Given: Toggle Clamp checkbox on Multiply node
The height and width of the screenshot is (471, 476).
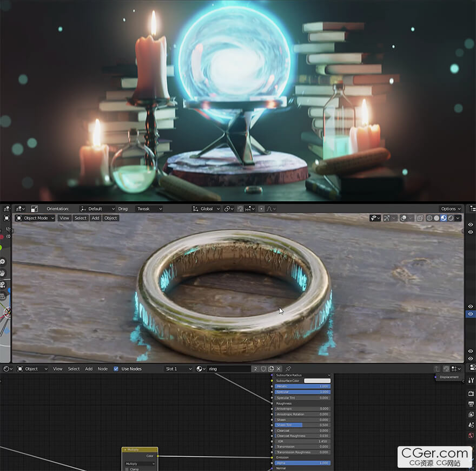Looking at the screenshot, I should (x=127, y=469).
